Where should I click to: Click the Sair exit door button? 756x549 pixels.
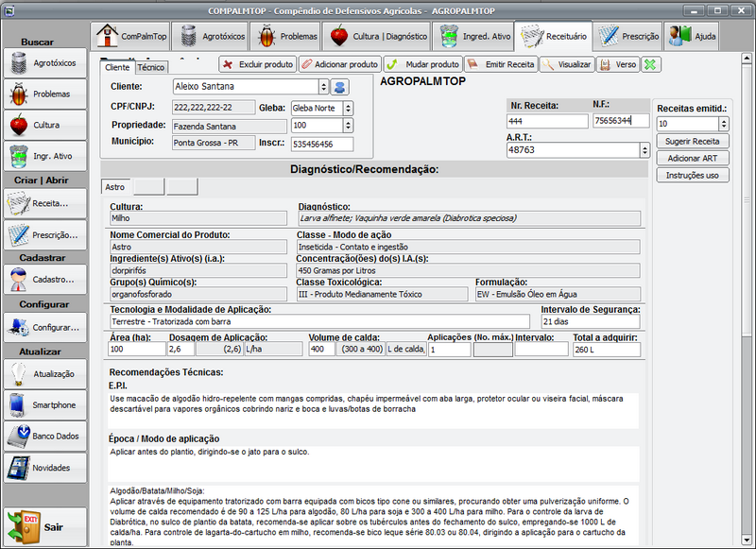44,527
